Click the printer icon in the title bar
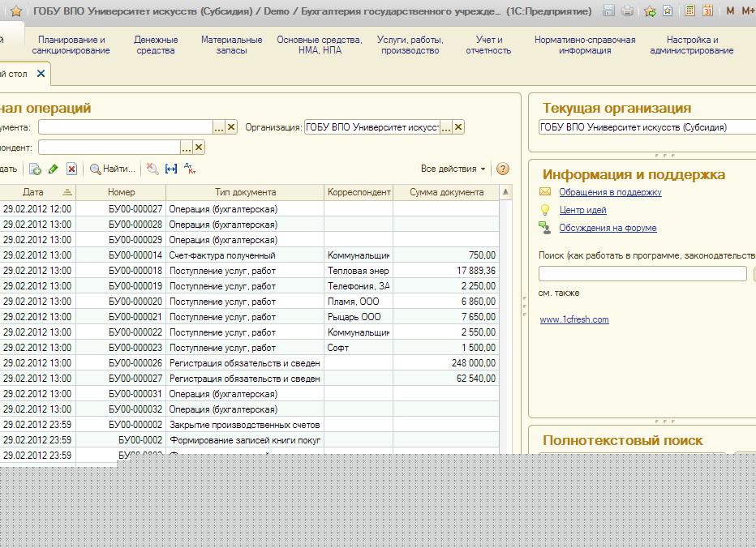The height and width of the screenshot is (548, 756). tap(627, 11)
